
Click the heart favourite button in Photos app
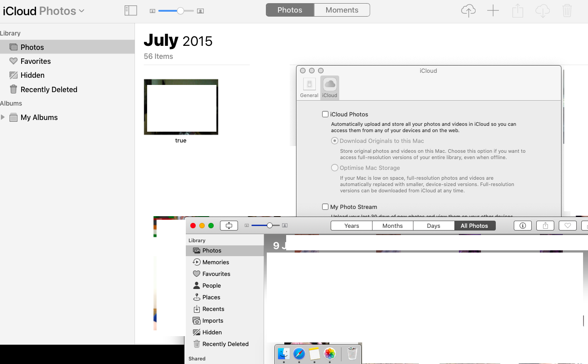[568, 226]
